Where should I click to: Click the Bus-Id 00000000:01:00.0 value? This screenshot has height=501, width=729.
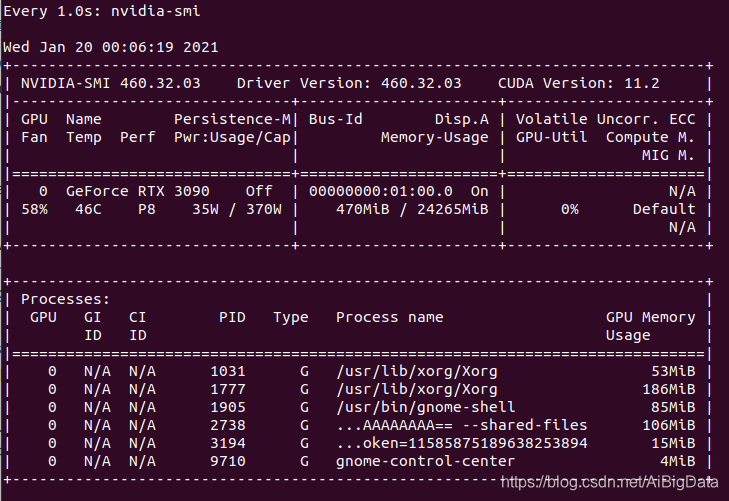380,191
